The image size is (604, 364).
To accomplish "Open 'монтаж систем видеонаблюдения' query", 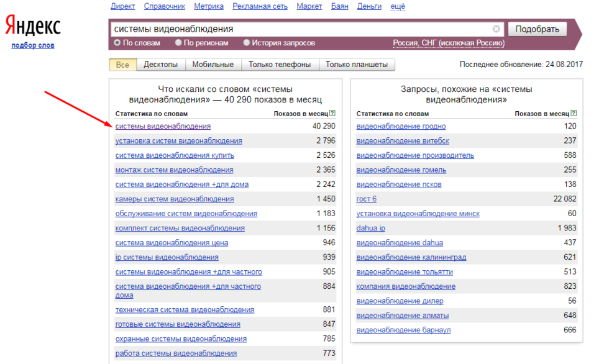I will (x=174, y=170).
